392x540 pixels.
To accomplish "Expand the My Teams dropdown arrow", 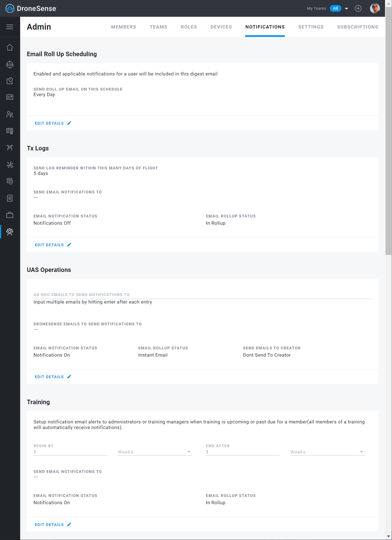I will pos(346,8).
